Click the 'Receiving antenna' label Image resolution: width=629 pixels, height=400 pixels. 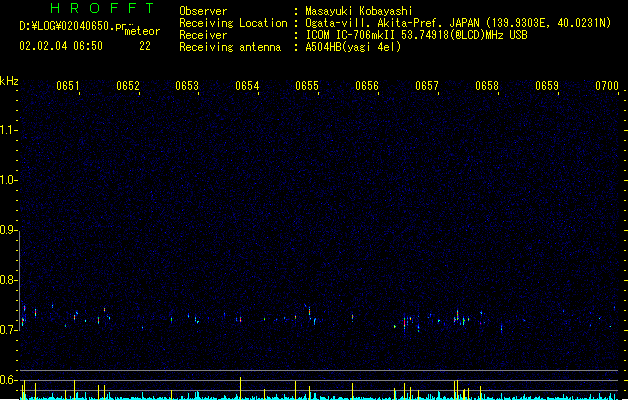click(230, 47)
